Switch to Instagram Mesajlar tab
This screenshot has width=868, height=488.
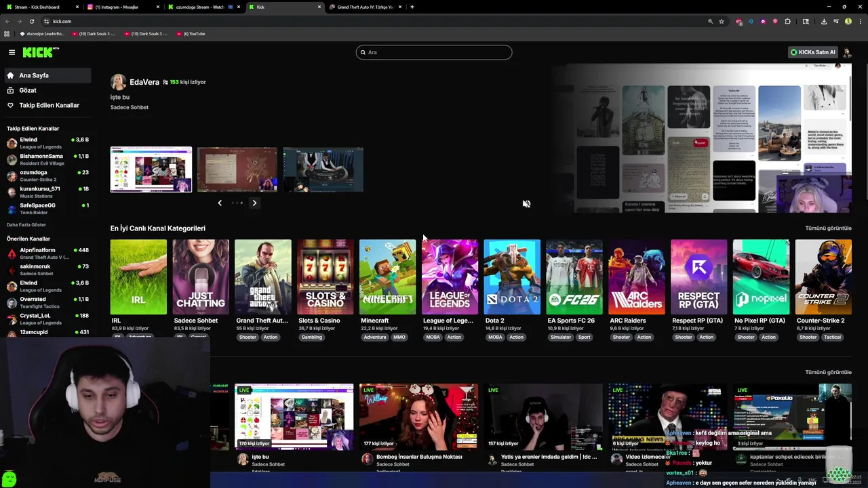[x=123, y=7]
